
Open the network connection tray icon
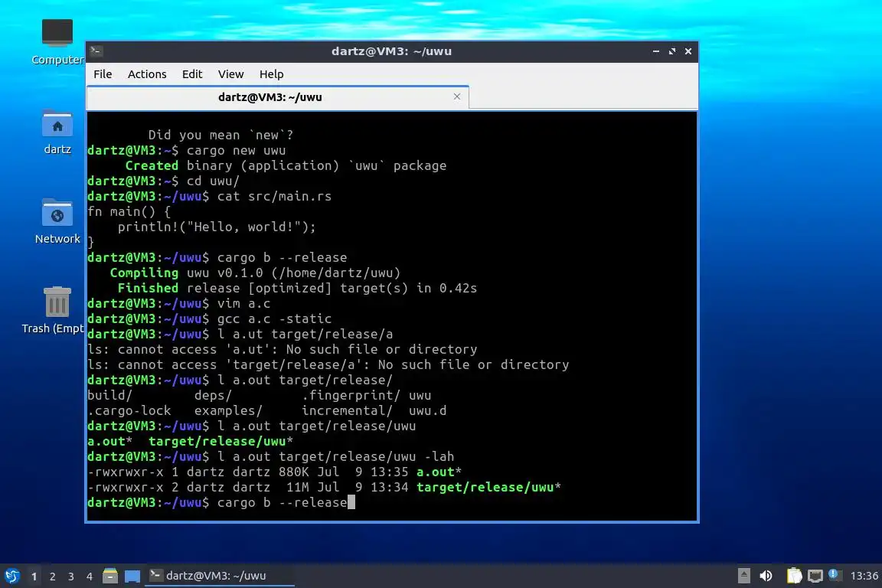(815, 576)
